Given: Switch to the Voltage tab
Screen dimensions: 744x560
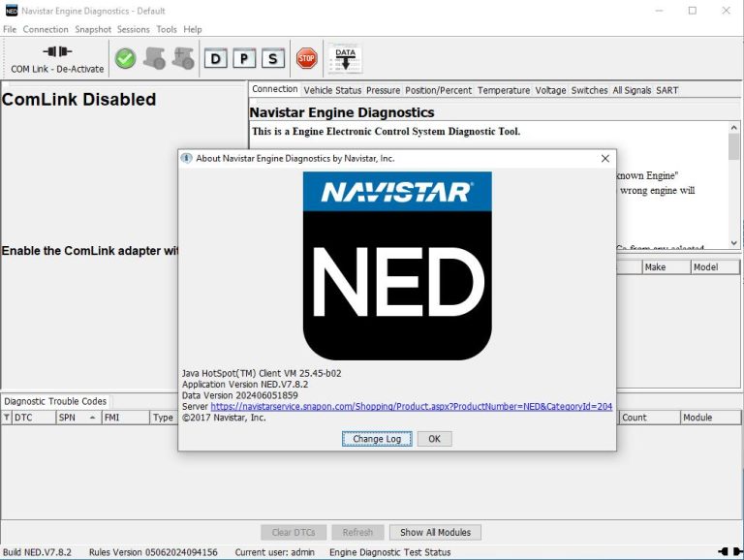Looking at the screenshot, I should (550, 90).
